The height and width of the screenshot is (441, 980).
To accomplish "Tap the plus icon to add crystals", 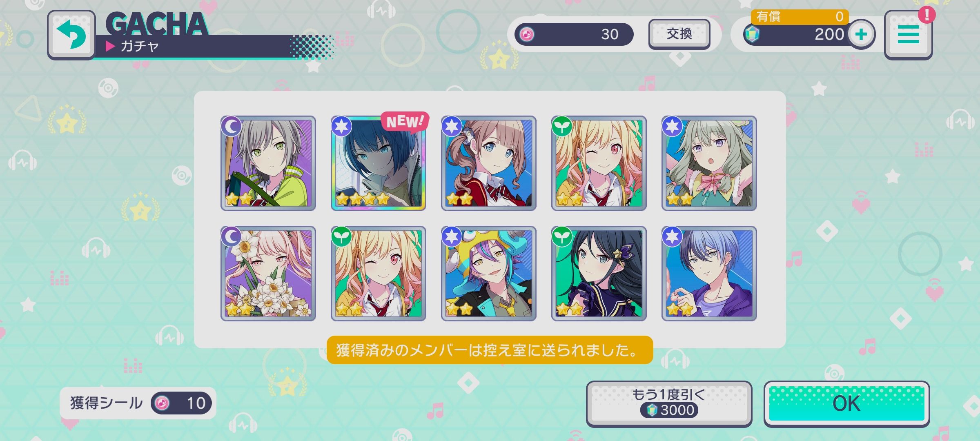I will click(861, 34).
